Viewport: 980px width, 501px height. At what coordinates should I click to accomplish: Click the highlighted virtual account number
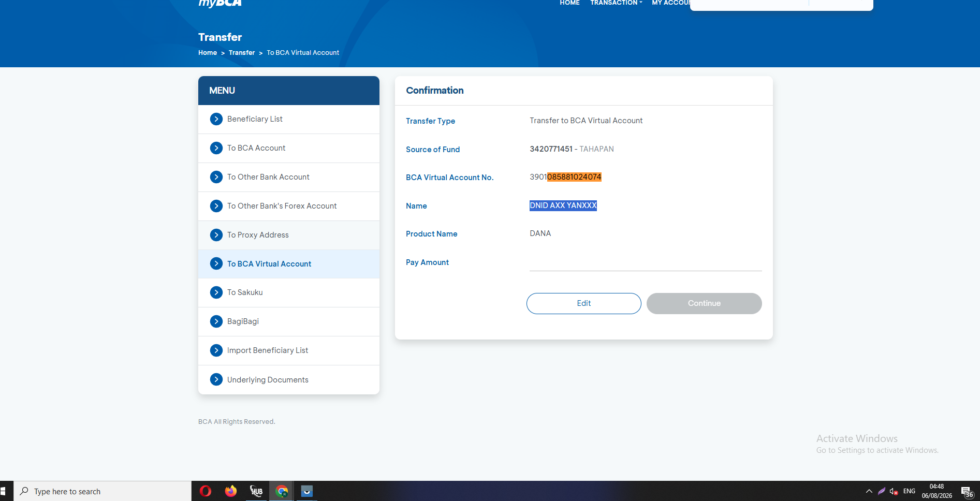click(x=574, y=177)
